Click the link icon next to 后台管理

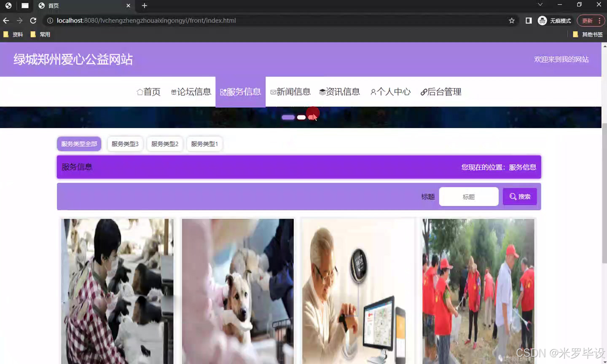tap(423, 91)
